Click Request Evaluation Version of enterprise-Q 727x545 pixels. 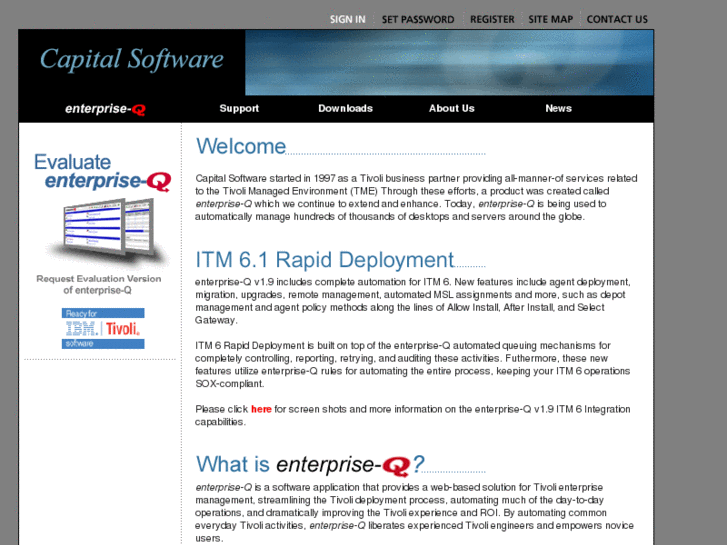point(98,284)
